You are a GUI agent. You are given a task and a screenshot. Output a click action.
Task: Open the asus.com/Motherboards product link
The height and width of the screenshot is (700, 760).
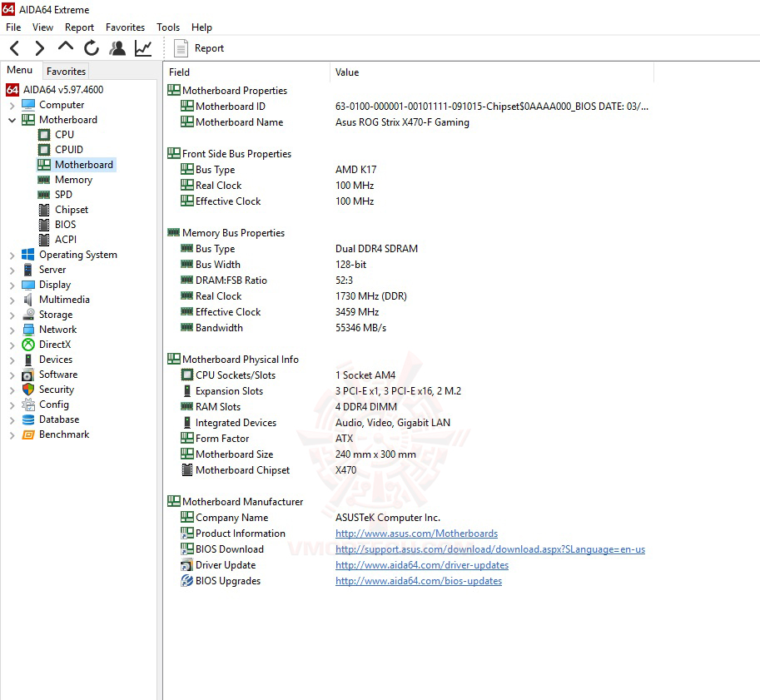(416, 534)
